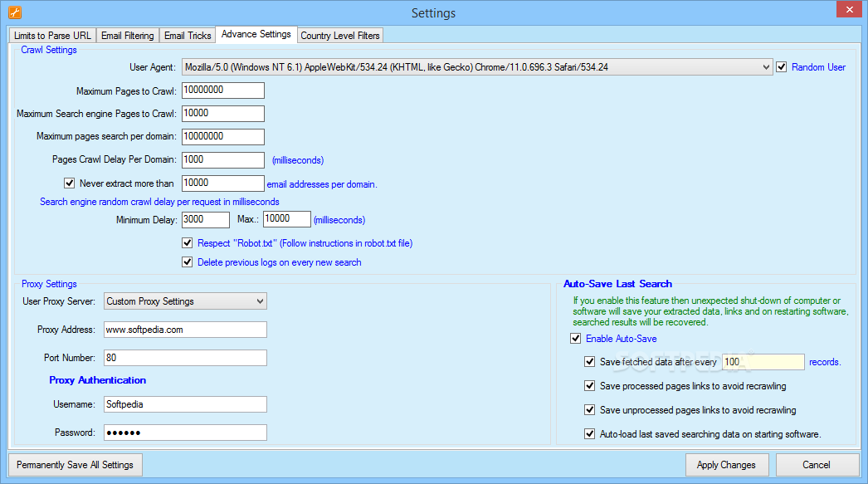Edit the Proxy Address field

(x=185, y=330)
